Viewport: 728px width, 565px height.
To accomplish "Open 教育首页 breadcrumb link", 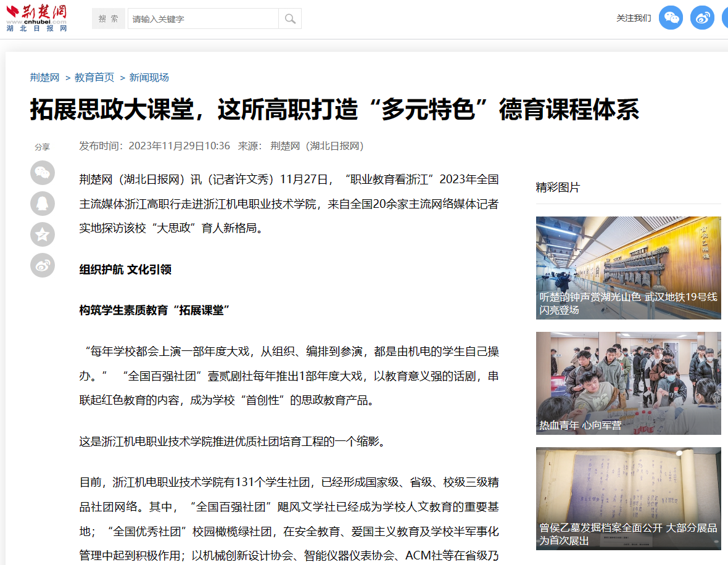I will coord(94,78).
